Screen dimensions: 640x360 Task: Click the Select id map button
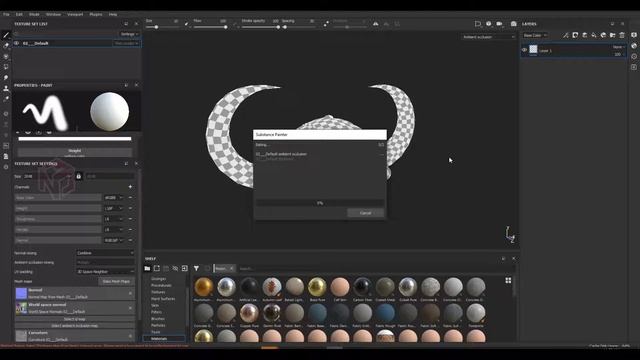[75, 319]
